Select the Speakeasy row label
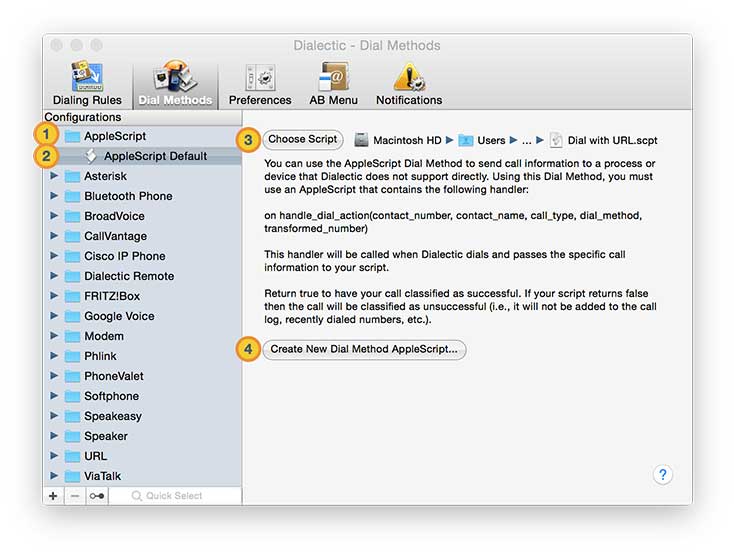The image size is (734, 555). [113, 416]
